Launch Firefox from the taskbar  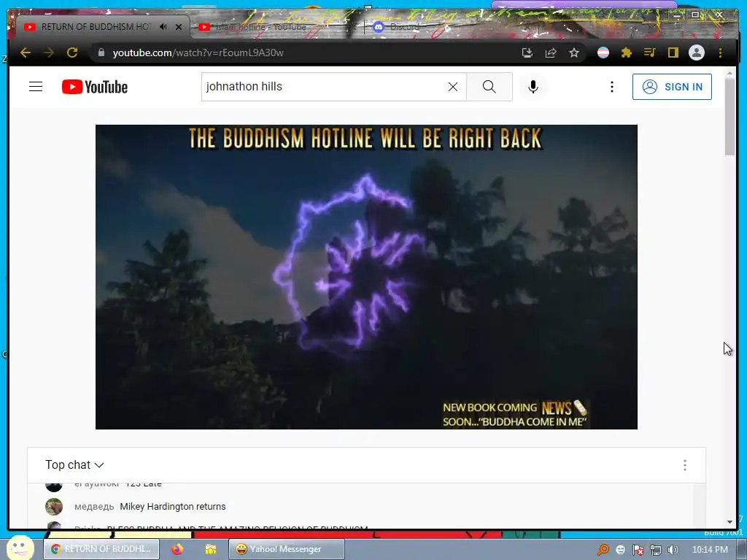tap(177, 549)
